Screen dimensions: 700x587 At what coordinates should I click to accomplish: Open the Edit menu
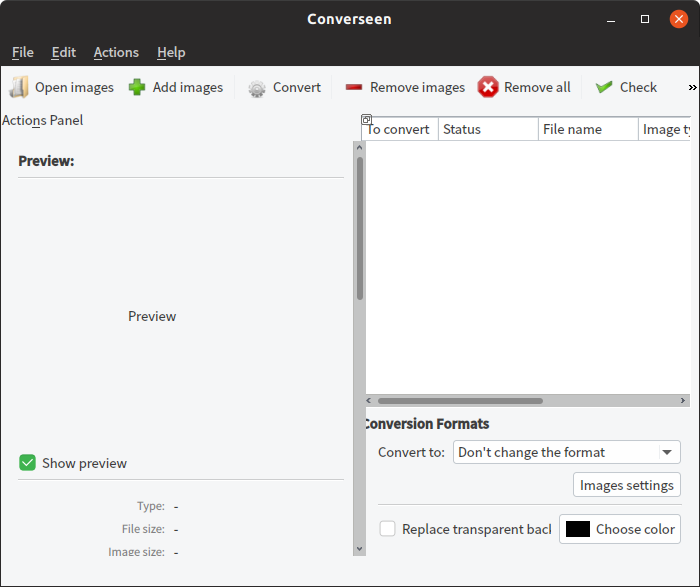coord(64,52)
